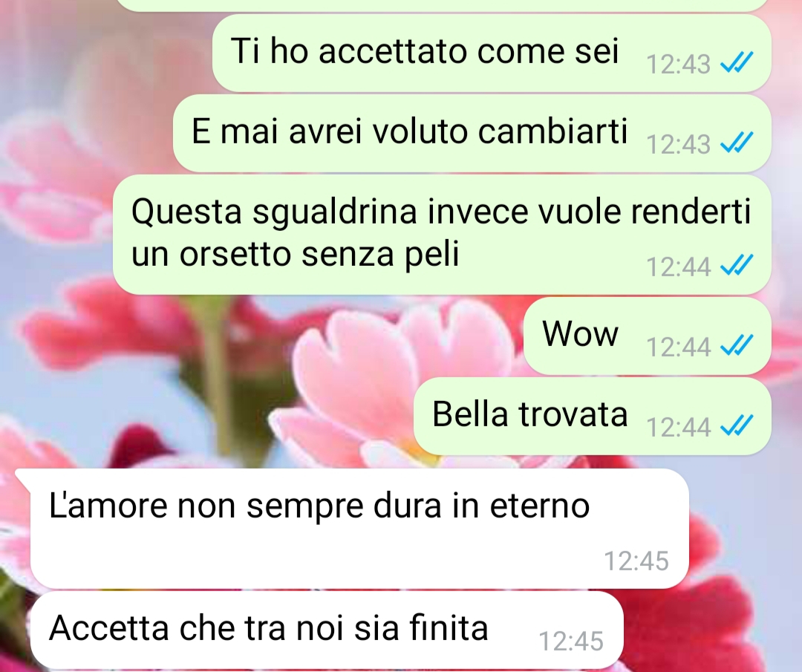
Task: Tap the blue read-receipt ticks on 'Ti ho accettato come sei'
Action: (x=737, y=63)
